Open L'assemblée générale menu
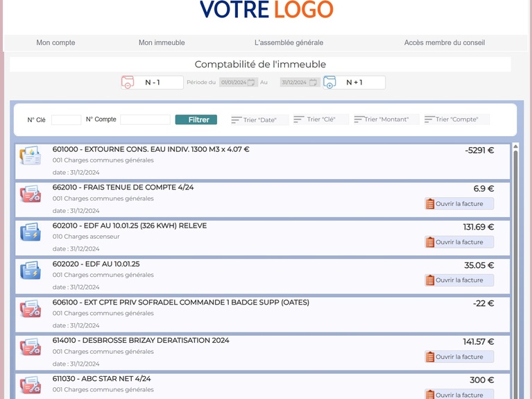The height and width of the screenshot is (399, 532). coord(289,43)
